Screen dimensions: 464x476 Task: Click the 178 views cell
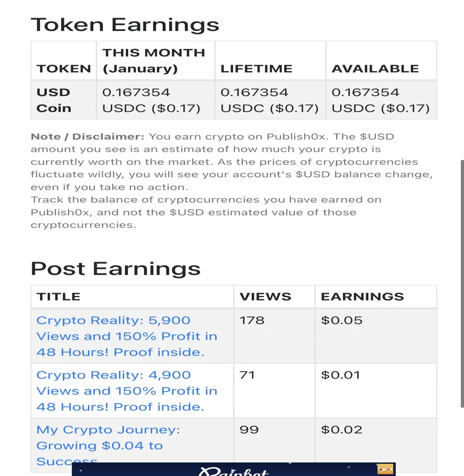pyautogui.click(x=274, y=336)
